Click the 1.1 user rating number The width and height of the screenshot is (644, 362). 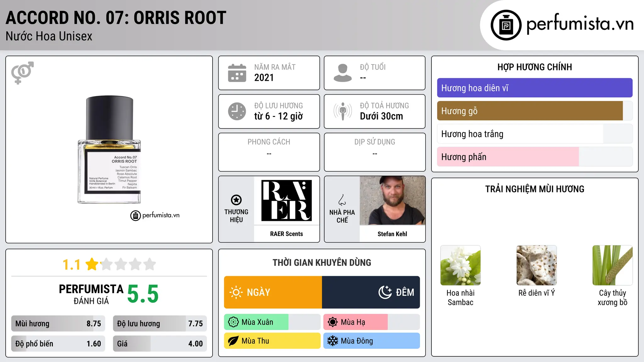pos(72,265)
